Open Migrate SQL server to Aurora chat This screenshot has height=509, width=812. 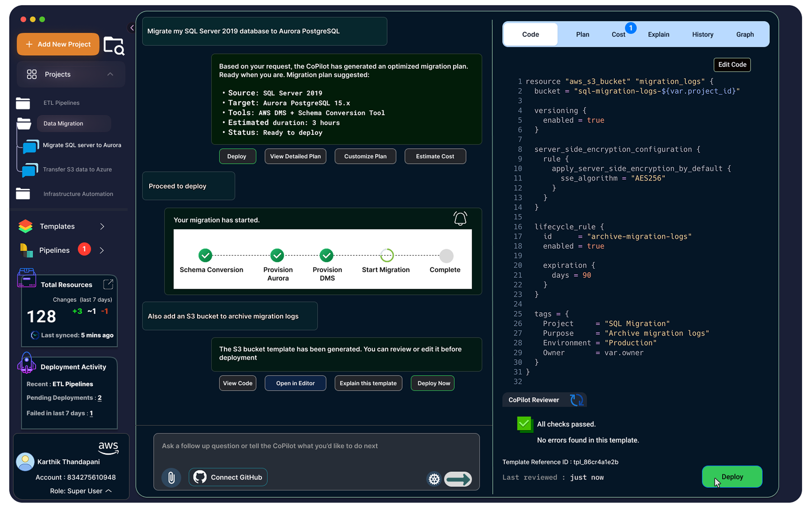click(x=82, y=145)
